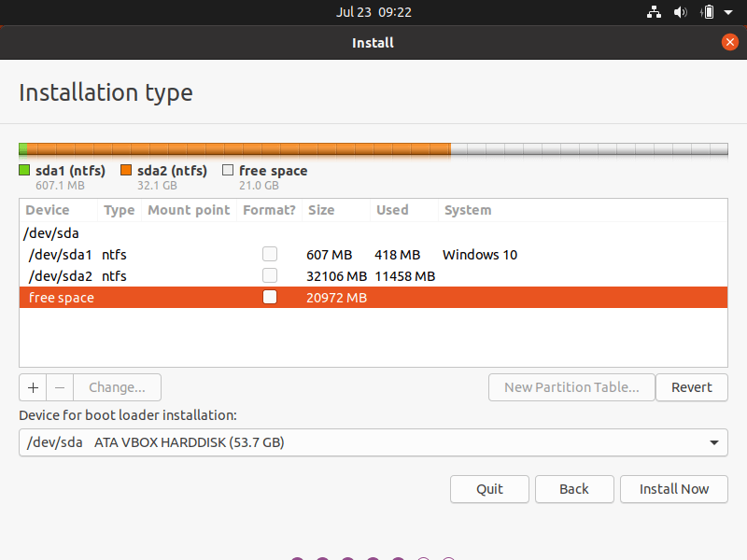Click white free space legend swatch

click(228, 170)
